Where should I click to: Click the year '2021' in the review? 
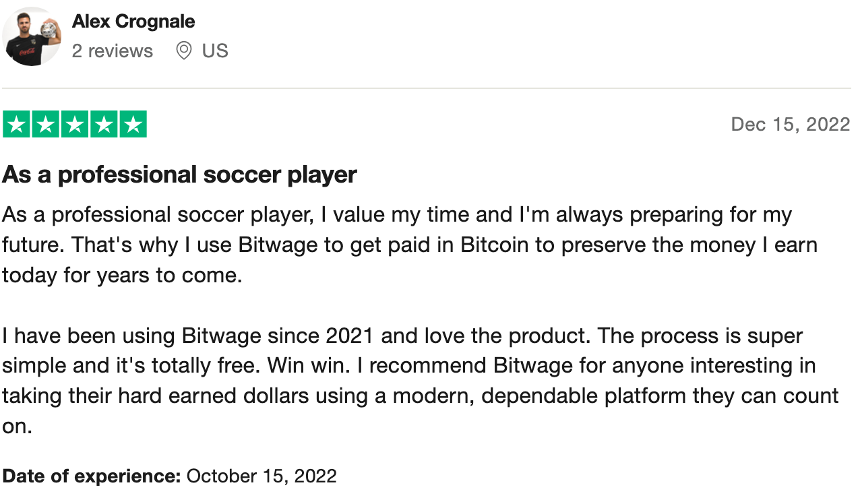[350, 336]
